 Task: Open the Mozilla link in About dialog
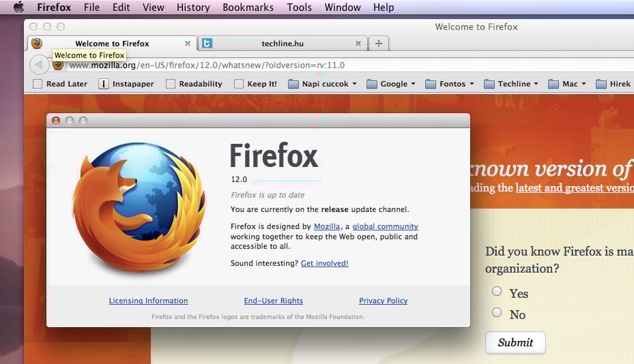click(327, 226)
